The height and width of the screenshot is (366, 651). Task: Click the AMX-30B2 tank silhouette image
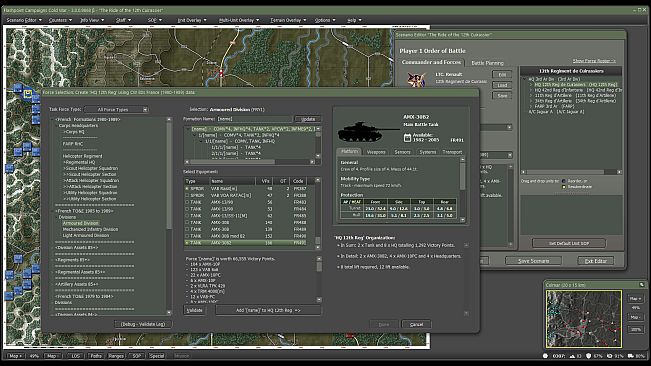point(367,132)
